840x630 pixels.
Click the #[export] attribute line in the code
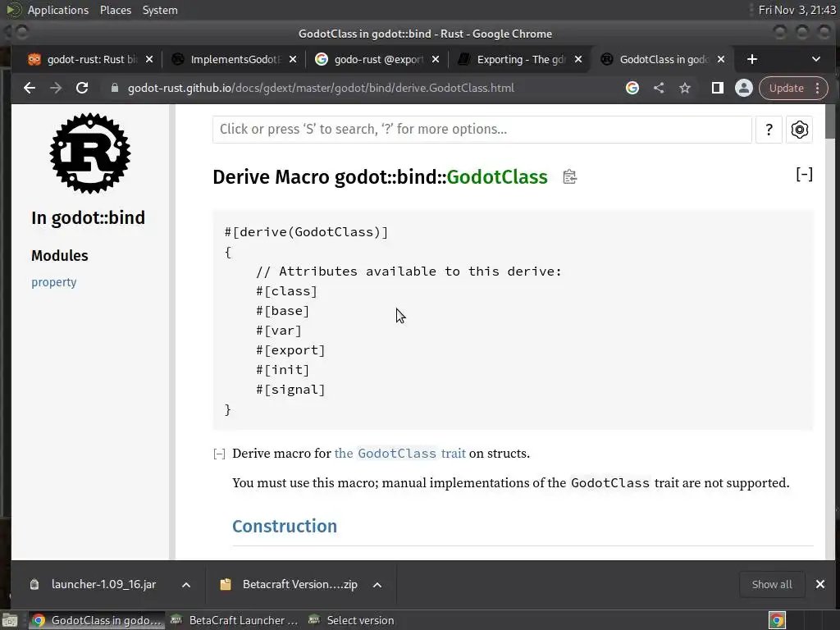point(290,350)
